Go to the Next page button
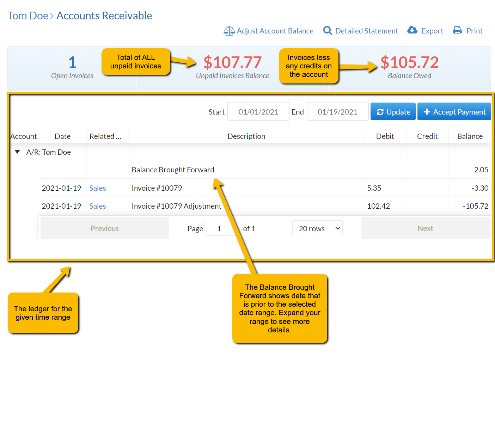Image resolution: width=495 pixels, height=448 pixels. click(x=425, y=228)
